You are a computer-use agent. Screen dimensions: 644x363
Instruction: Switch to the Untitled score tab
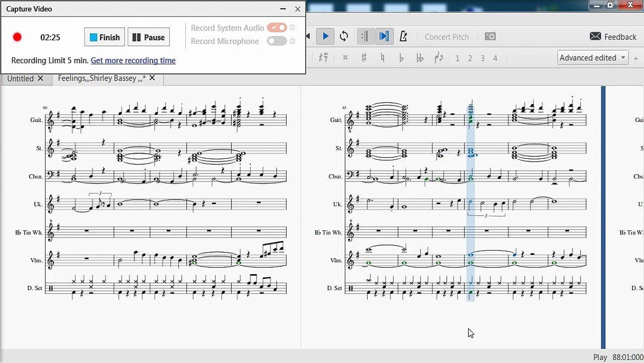pos(20,79)
